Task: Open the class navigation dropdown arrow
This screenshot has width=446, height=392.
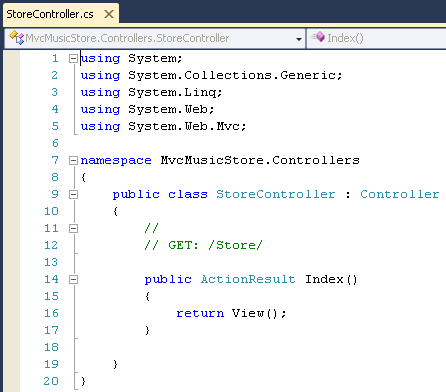Action: click(299, 39)
